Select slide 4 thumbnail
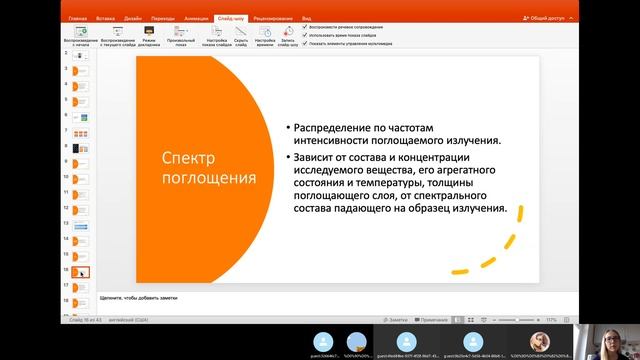Viewport: 640px width, 360px height. [x=80, y=87]
